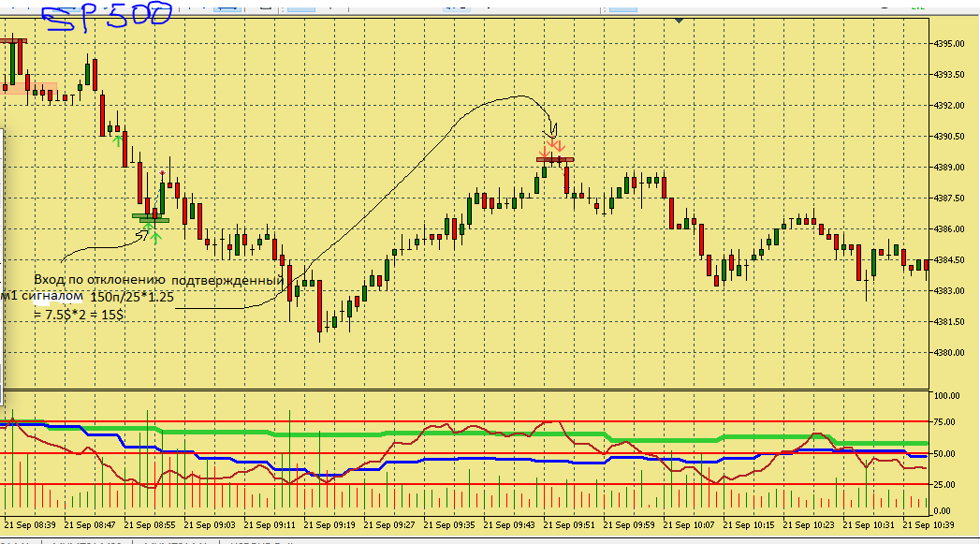Screen dimensions: 980x544
Task: Click the chart shift triangle marker at top
Action: pos(680,21)
